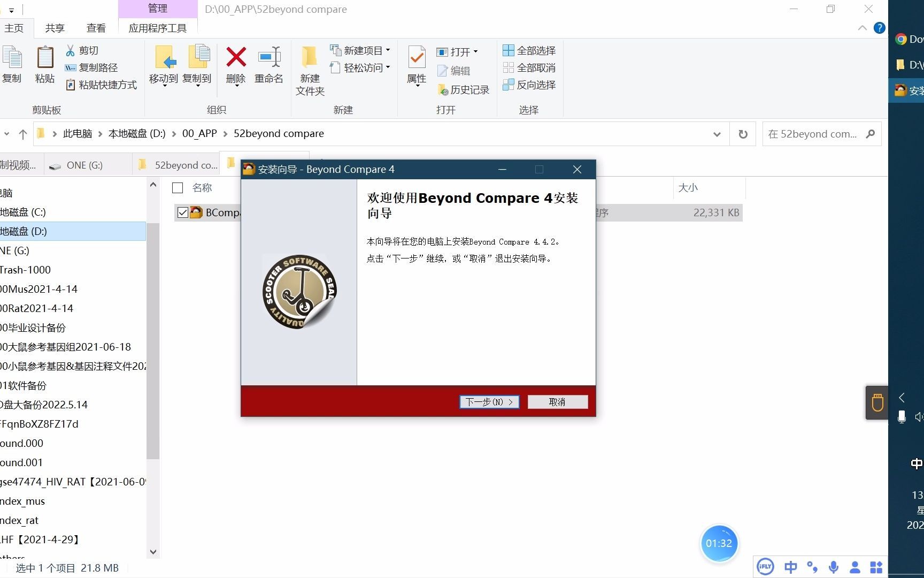Sort by the Size (大小) column header
924x578 pixels.
tap(688, 188)
